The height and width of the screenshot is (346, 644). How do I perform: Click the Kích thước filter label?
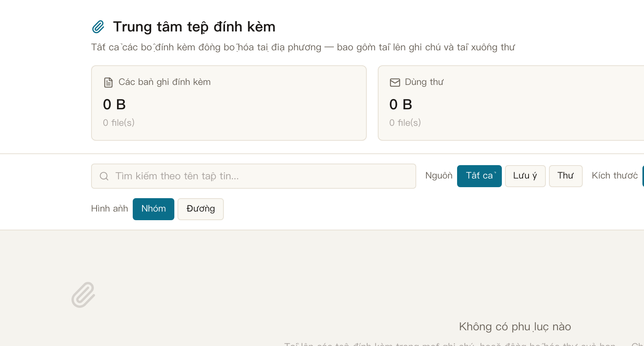(615, 176)
